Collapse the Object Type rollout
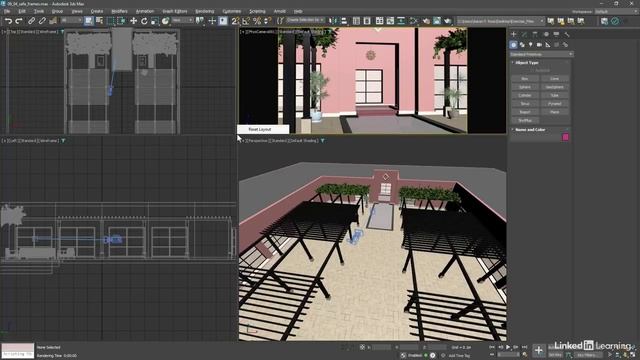The image size is (640, 360). point(527,63)
